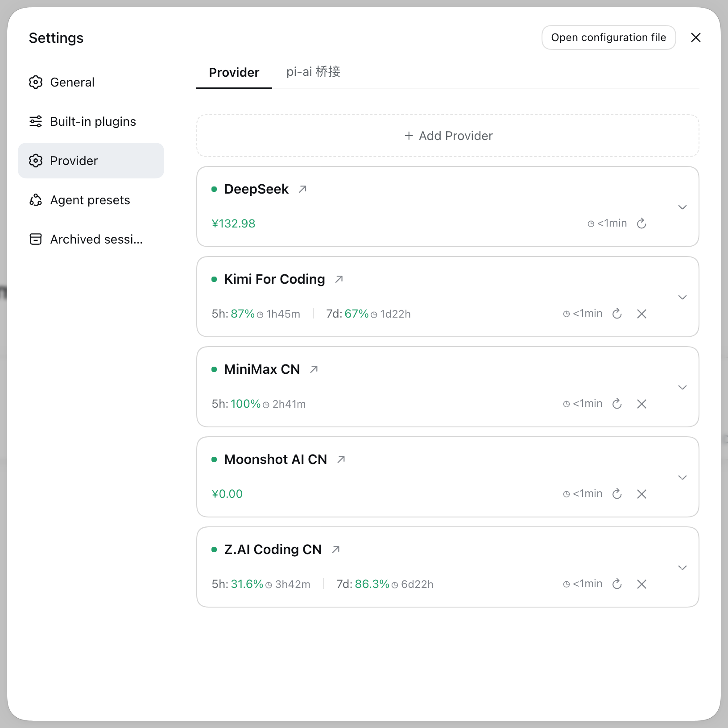This screenshot has height=728, width=728.
Task: Open Moonshot AI CN external link arrow
Action: (x=341, y=459)
